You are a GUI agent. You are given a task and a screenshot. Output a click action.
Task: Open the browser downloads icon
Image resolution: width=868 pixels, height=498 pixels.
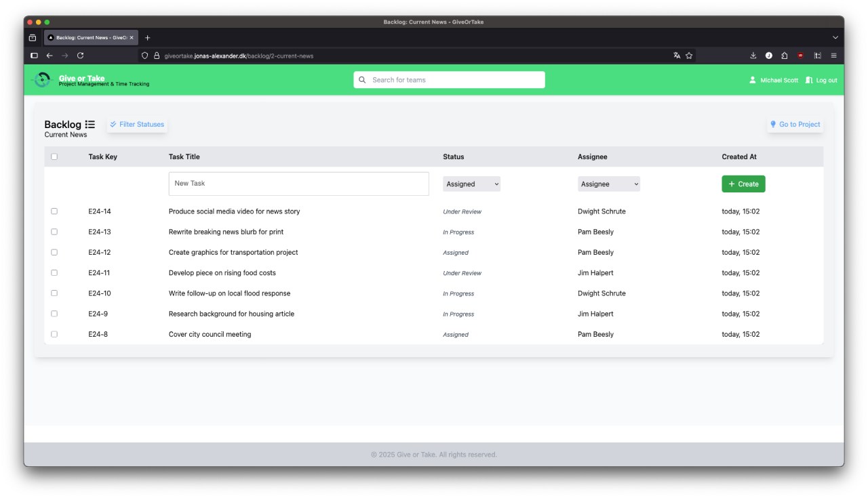(x=753, y=56)
